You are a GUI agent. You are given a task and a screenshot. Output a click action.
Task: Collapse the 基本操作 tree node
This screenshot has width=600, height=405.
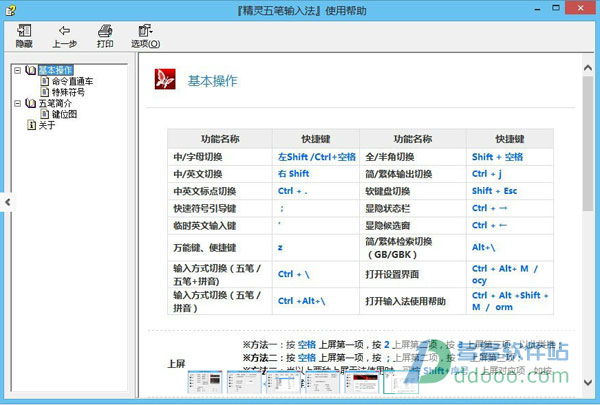18,70
